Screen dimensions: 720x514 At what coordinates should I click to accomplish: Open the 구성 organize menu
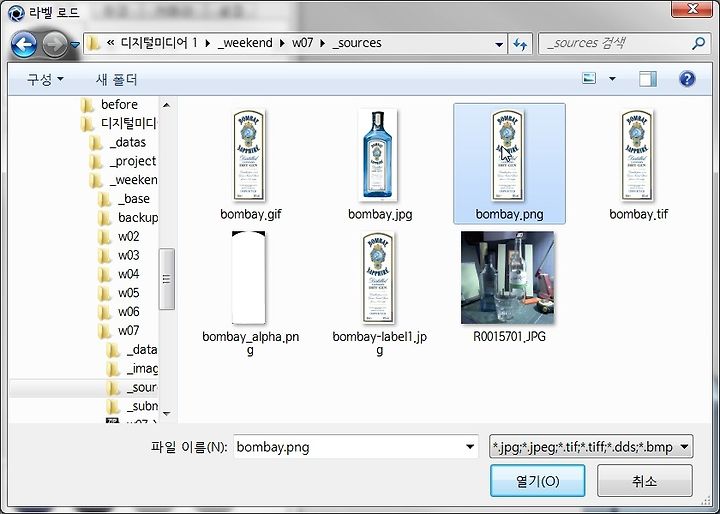pyautogui.click(x=45, y=79)
